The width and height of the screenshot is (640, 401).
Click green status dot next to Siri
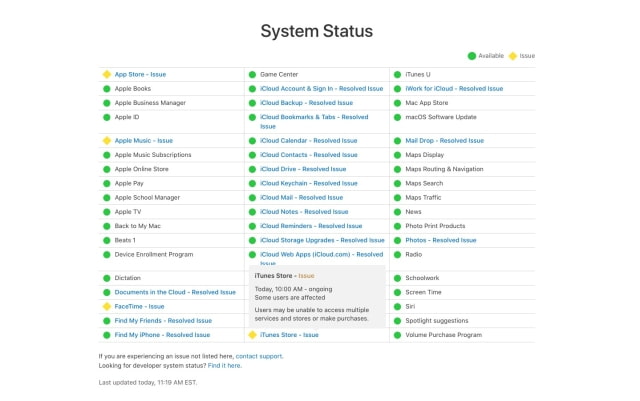[x=397, y=306]
